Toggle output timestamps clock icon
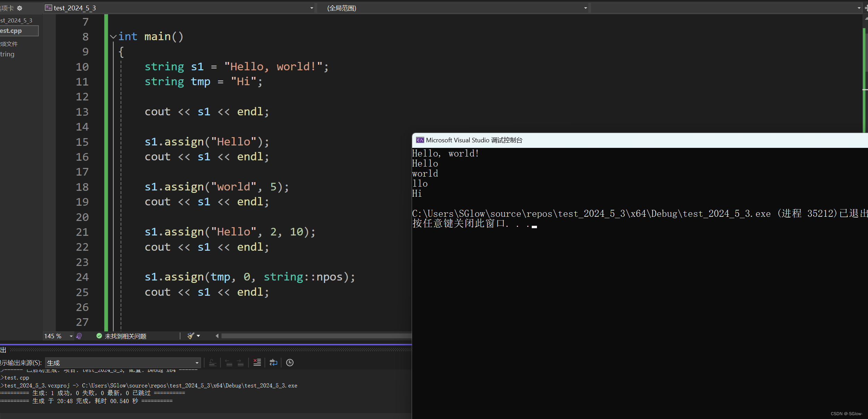Viewport: 868px width, 419px height. click(290, 363)
